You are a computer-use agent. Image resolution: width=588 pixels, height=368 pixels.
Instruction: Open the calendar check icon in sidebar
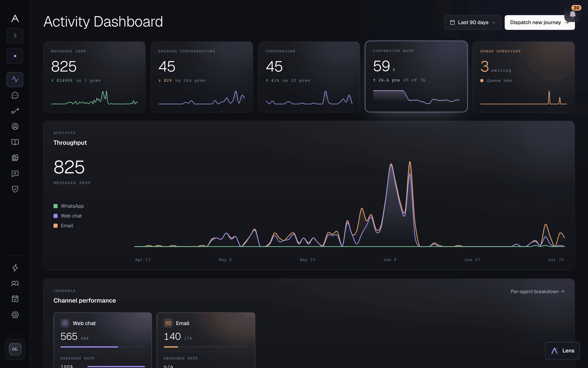point(15,299)
